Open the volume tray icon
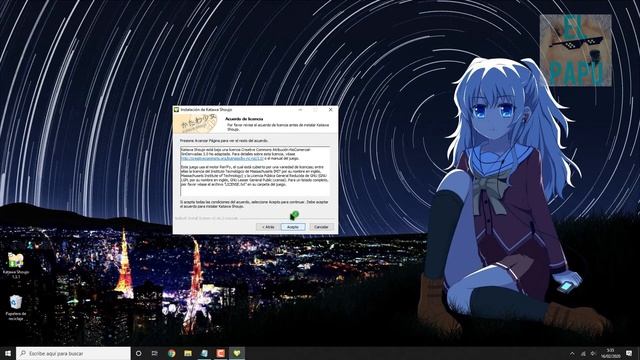The width and height of the screenshot is (640, 360). (x=593, y=353)
